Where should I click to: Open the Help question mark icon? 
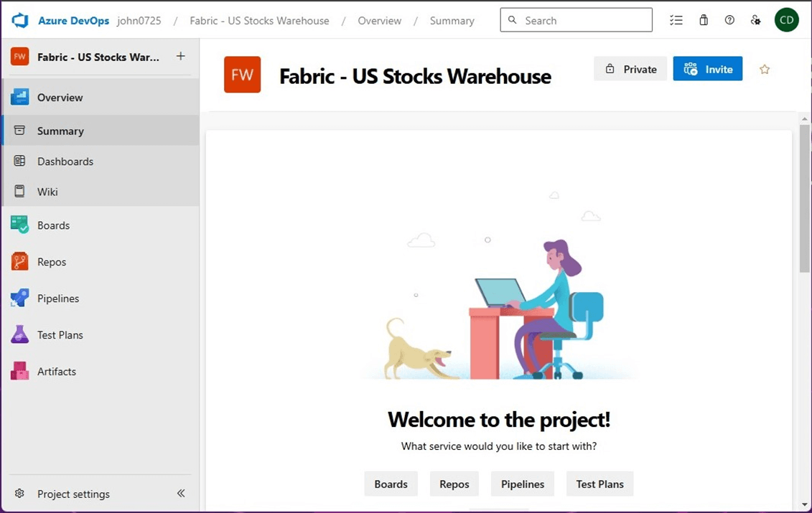pos(729,20)
